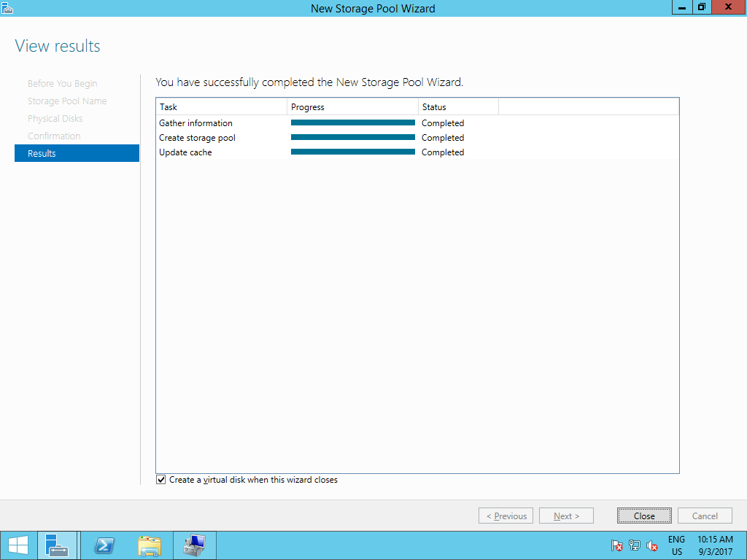Click the Update cache progress bar
Screen dimensions: 747x560
point(353,152)
